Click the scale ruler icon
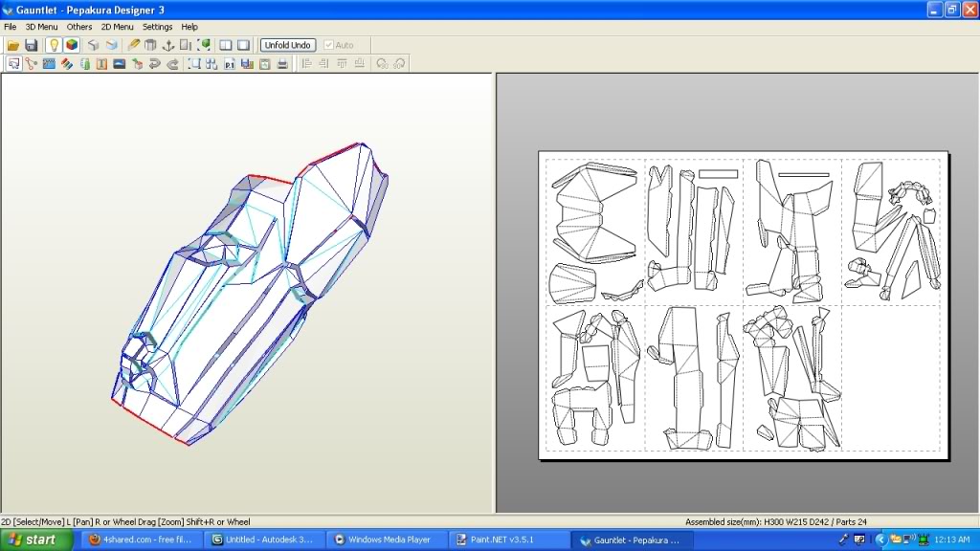The width and height of the screenshot is (980, 551). (186, 45)
